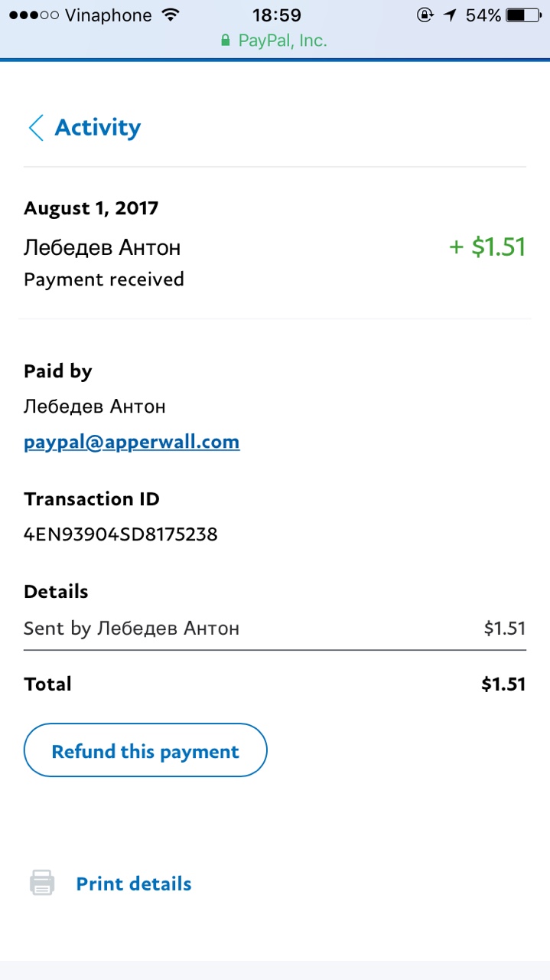The image size is (550, 980).
Task: Tap the Vinaphone carrier label
Action: (x=109, y=15)
